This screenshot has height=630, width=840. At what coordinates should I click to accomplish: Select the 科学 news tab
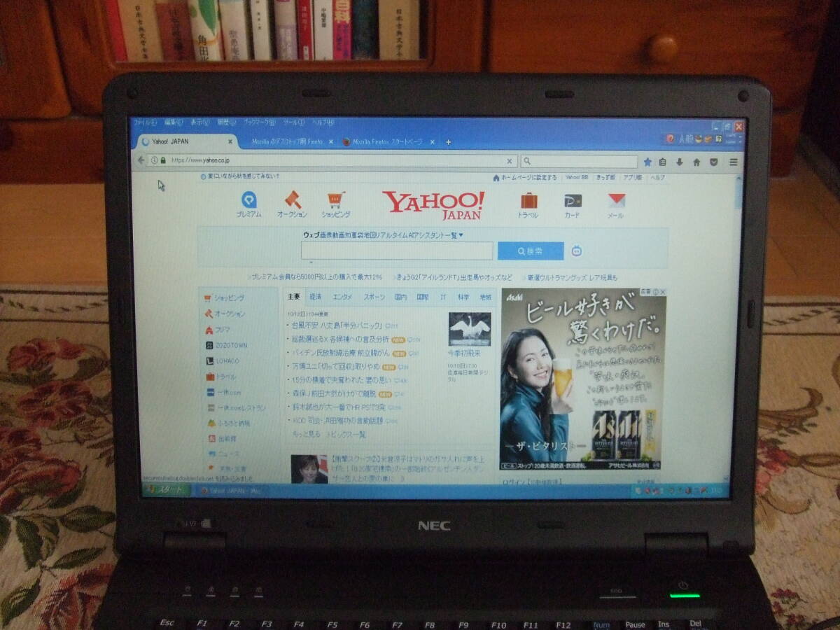(x=463, y=297)
